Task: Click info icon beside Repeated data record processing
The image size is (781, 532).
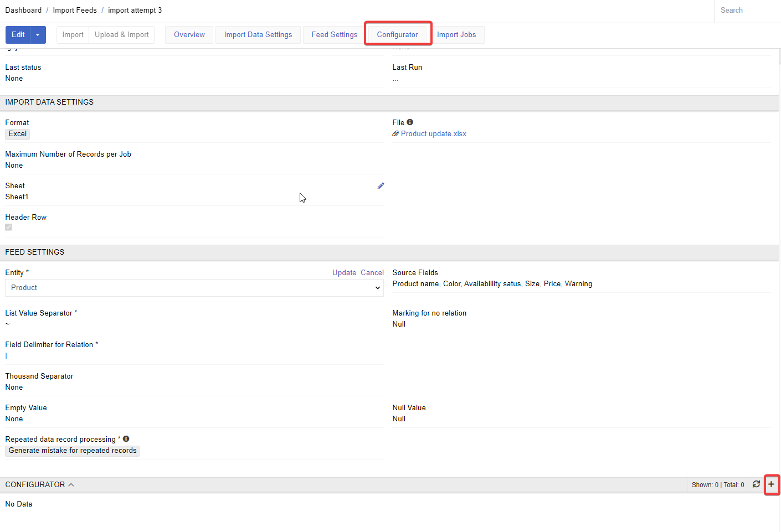Action: [126, 439]
